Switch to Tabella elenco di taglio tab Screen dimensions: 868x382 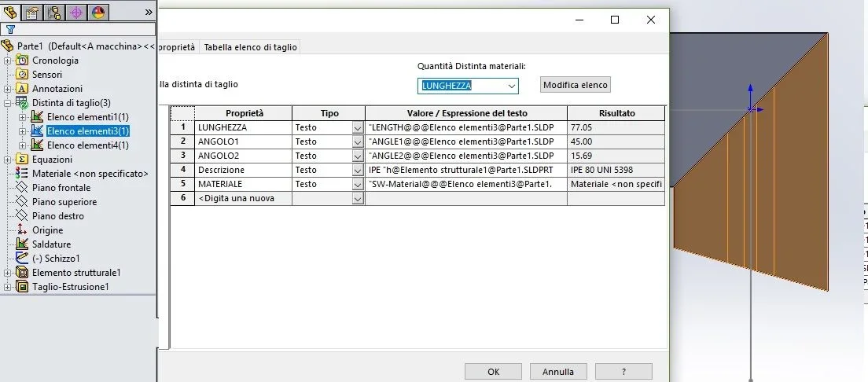250,47
